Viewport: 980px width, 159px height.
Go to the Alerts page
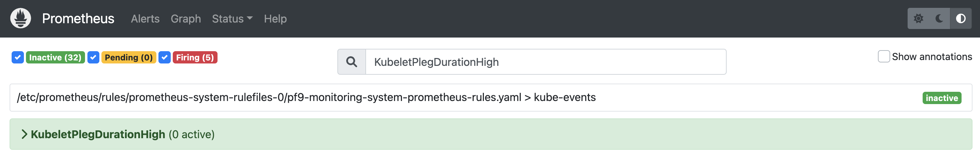tap(145, 19)
